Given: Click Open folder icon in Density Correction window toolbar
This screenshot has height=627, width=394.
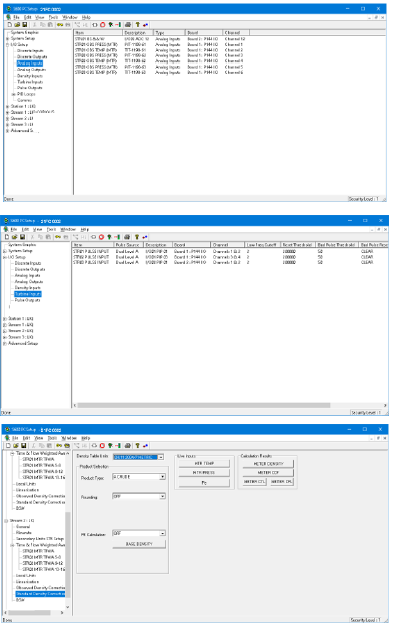Looking at the screenshot, I should [x=16, y=445].
